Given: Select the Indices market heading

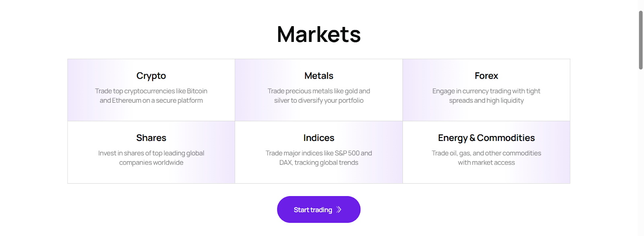Looking at the screenshot, I should tap(319, 138).
